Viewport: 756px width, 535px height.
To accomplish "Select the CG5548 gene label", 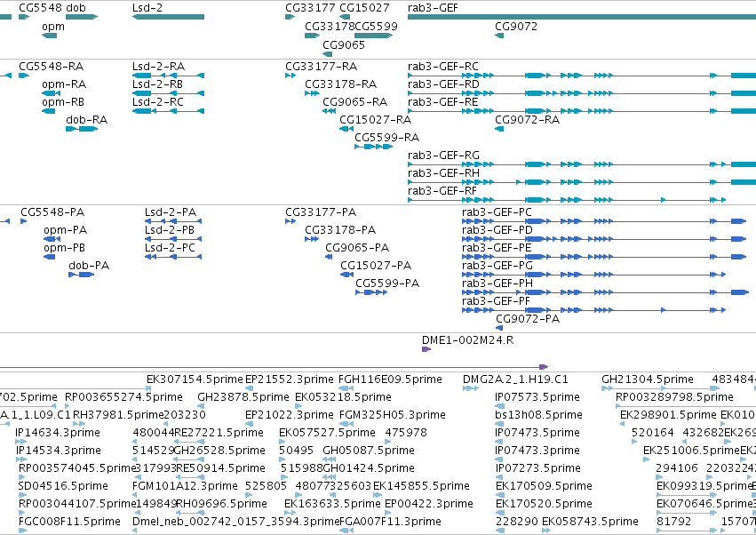I will 41,8.
